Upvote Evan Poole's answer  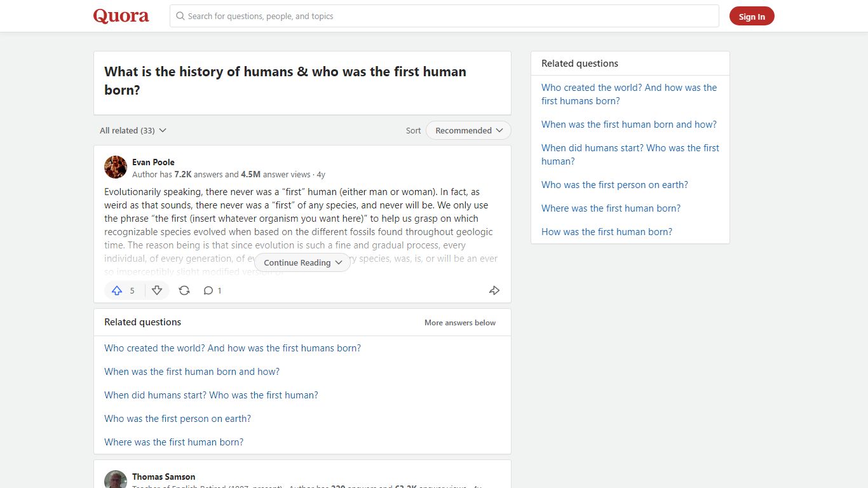pyautogui.click(x=124, y=290)
